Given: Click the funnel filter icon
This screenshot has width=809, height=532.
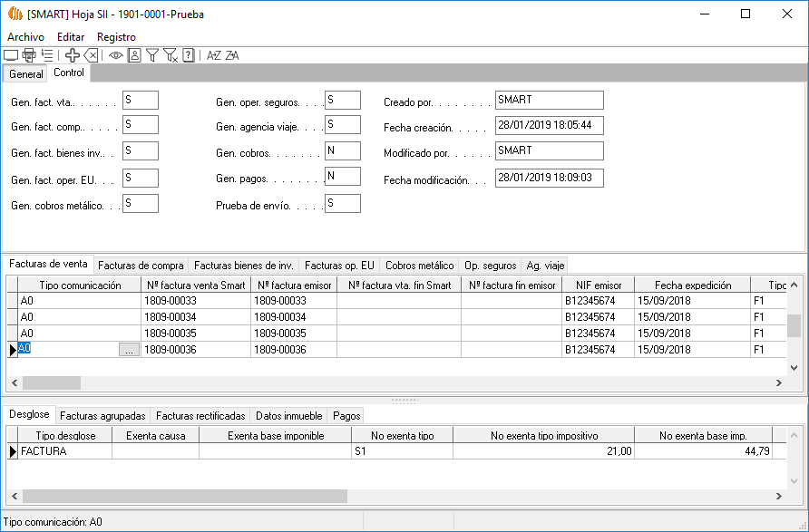Looking at the screenshot, I should tap(152, 55).
